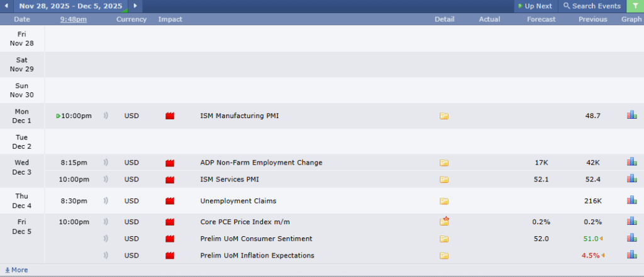Screen dimensions: 644x277
Task: Click the 9:48pm time header link
Action: tap(74, 19)
